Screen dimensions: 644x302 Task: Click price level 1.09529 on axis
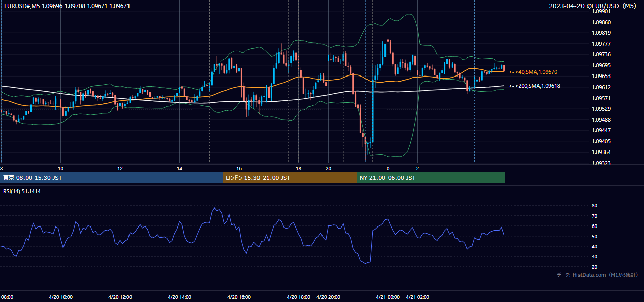tap(601, 109)
